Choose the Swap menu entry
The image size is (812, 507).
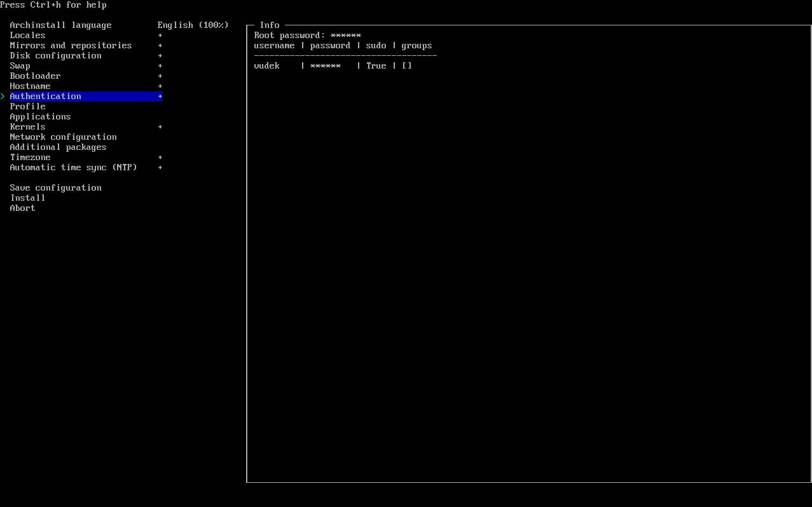click(x=20, y=66)
